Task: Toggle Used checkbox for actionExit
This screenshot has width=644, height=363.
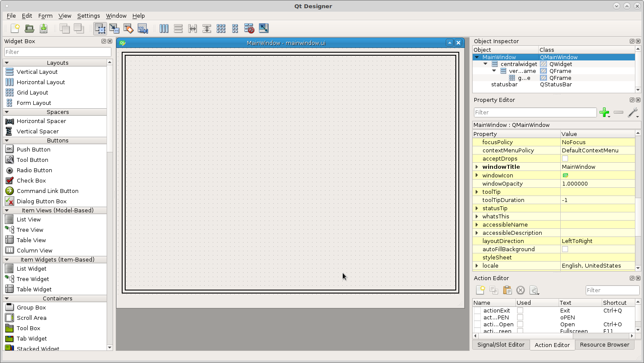Action: [520, 310]
